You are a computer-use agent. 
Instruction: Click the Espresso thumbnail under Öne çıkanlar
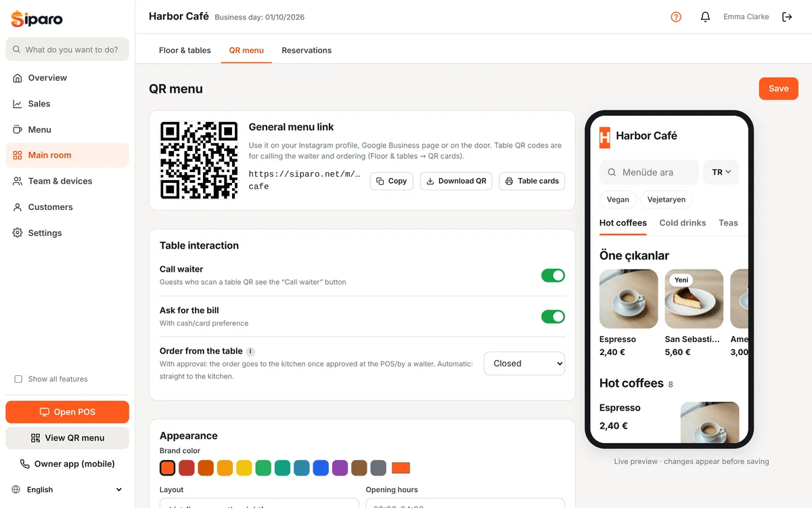click(629, 299)
